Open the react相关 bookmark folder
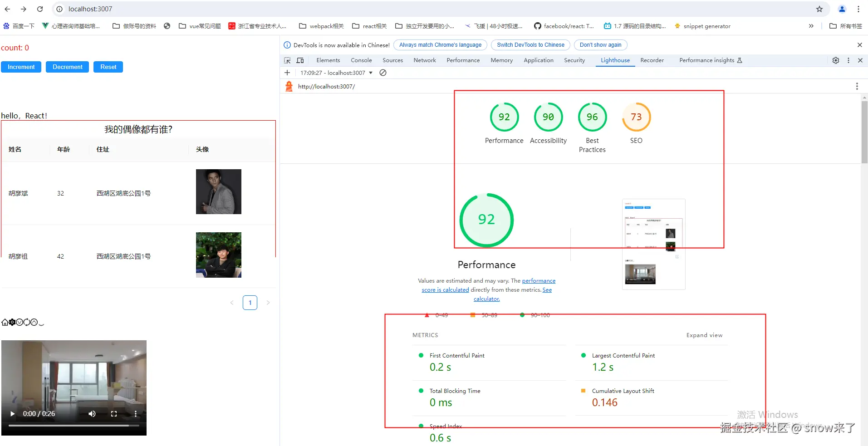The width and height of the screenshot is (868, 446). tap(369, 26)
